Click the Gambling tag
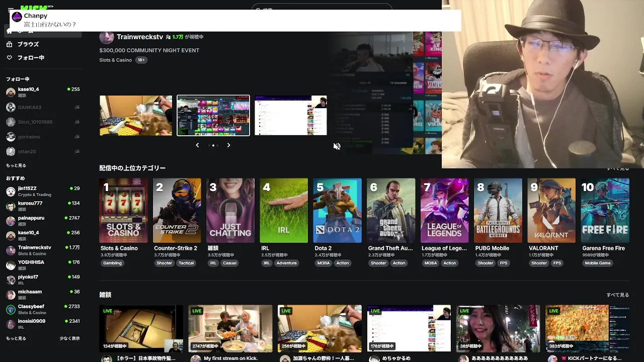644x362 pixels. 113,263
